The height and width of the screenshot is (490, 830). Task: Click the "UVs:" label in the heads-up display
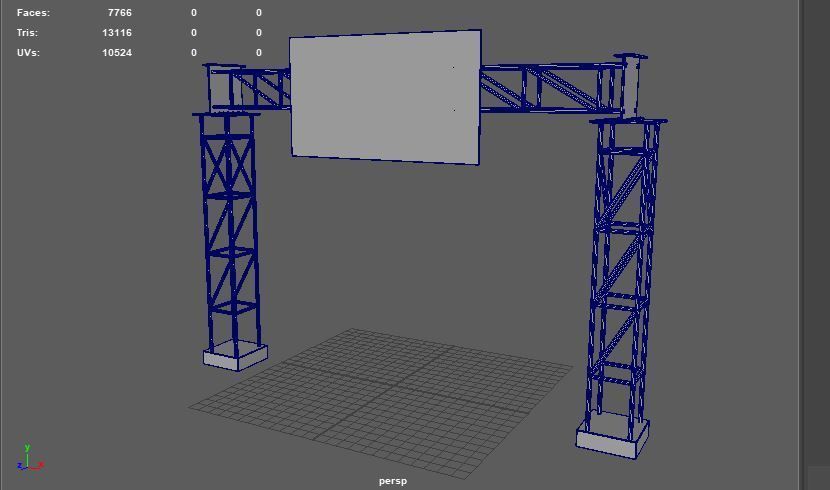28,53
